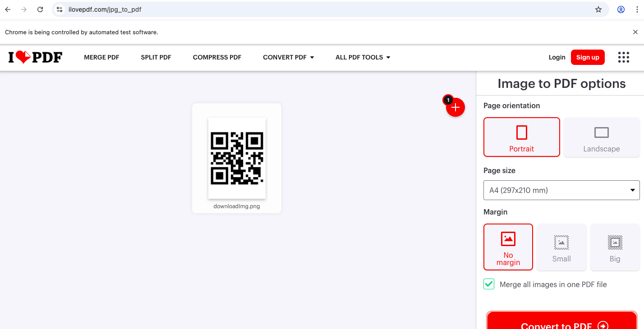Image resolution: width=644 pixels, height=329 pixels.
Task: Expand the ALL PDF TOOLS menu
Action: coord(363,57)
